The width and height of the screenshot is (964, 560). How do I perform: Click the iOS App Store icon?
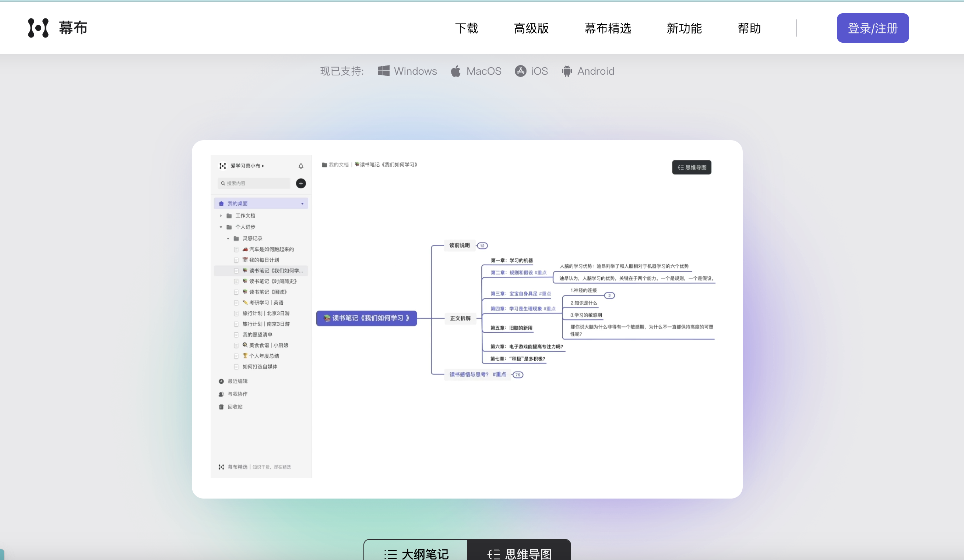coord(520,71)
